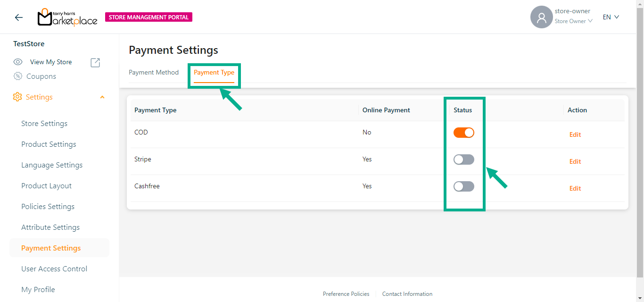Image resolution: width=644 pixels, height=302 pixels.
Task: Collapse the Settings menu chevron
Action: 102,97
